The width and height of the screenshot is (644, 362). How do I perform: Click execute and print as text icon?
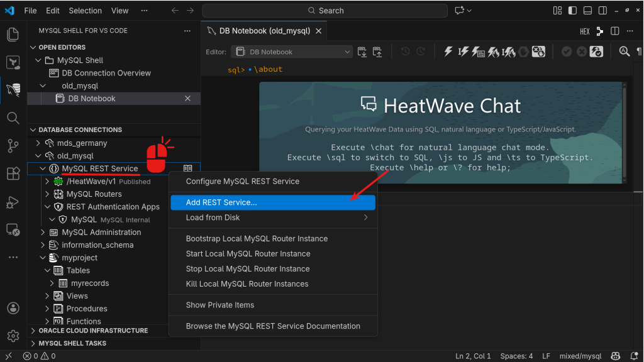pyautogui.click(x=478, y=52)
